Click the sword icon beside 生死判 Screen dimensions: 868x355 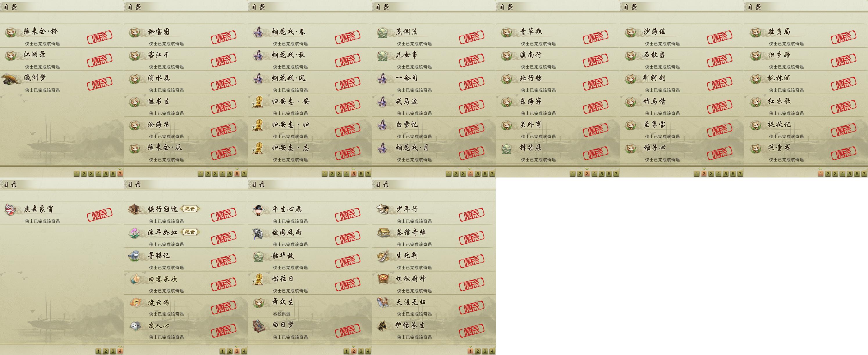pos(382,256)
